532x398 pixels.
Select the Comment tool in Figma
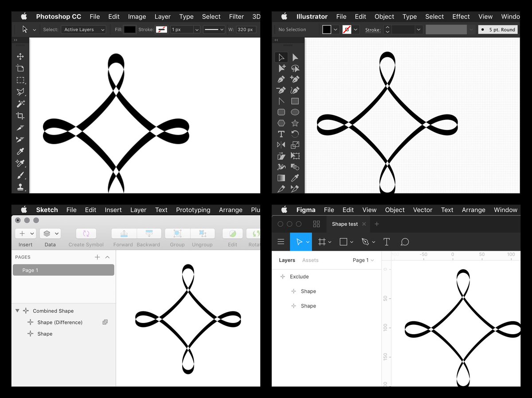click(404, 242)
